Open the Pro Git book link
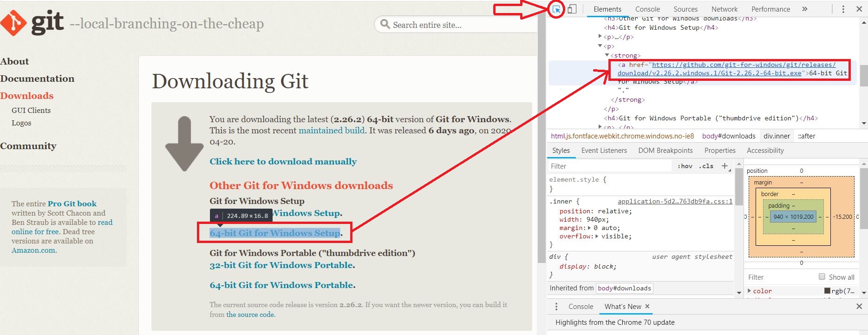Image resolution: width=868 pixels, height=335 pixels. click(72, 204)
